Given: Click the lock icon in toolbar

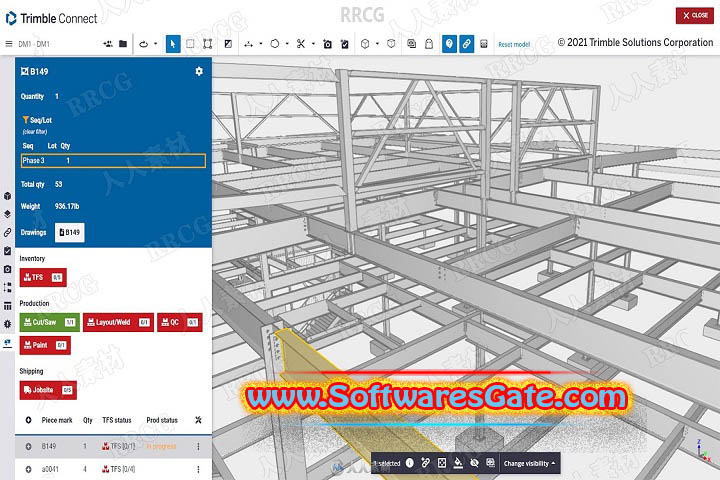Looking at the screenshot, I should coord(429,44).
